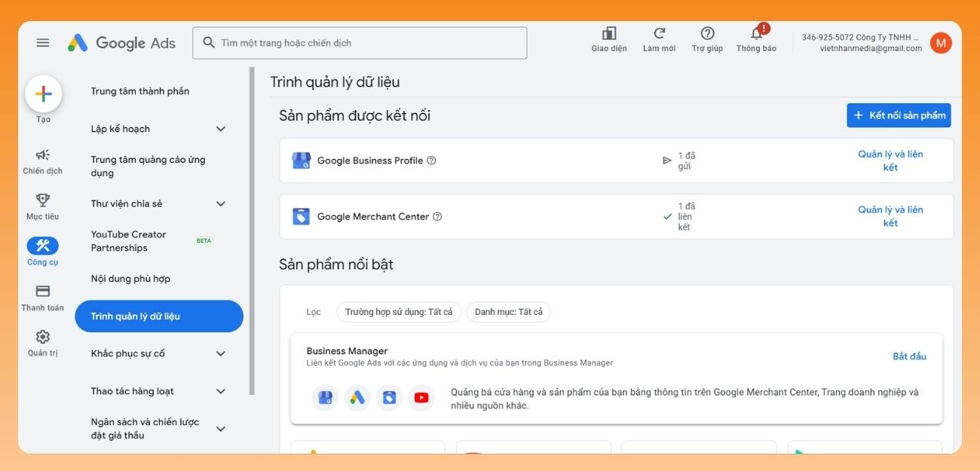Click Bắt đầu link for Business Manager
980x471 pixels.
909,356
